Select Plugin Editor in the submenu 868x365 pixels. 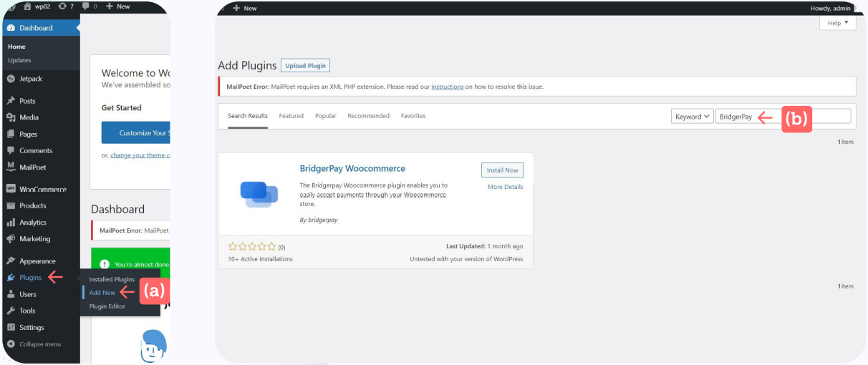pyautogui.click(x=107, y=306)
